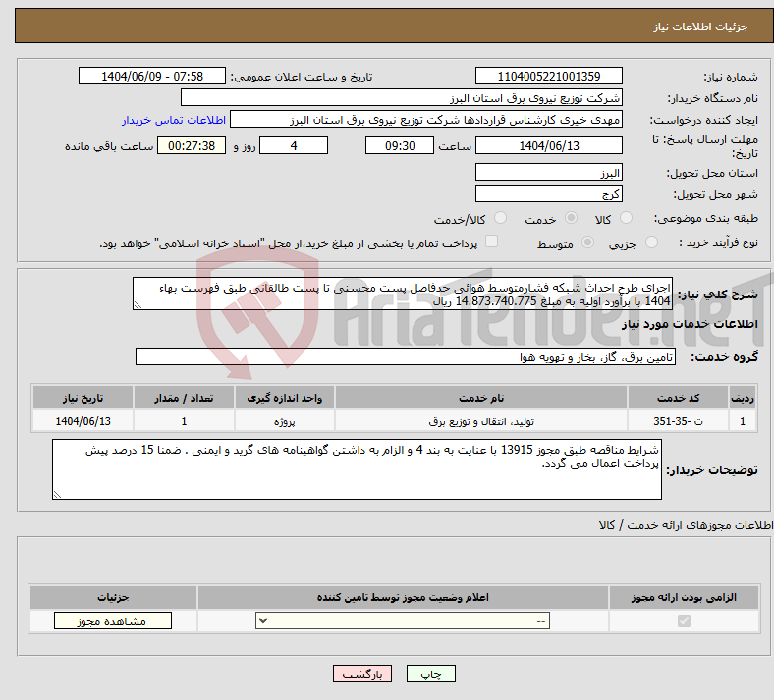Click the ایجاد کننده درخواست field

click(426, 120)
